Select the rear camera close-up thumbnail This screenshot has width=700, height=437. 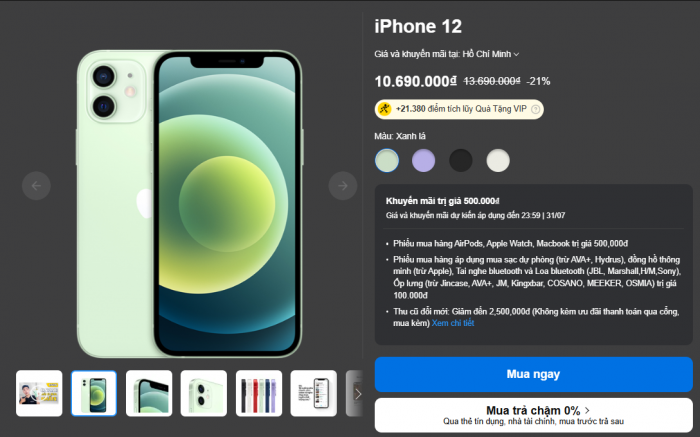point(204,393)
